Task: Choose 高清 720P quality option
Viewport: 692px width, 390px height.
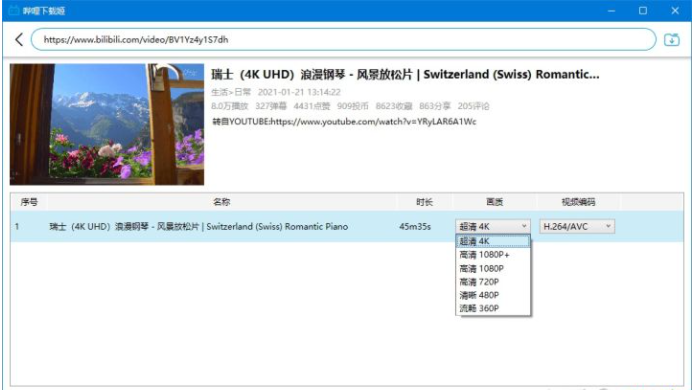Action: point(493,281)
